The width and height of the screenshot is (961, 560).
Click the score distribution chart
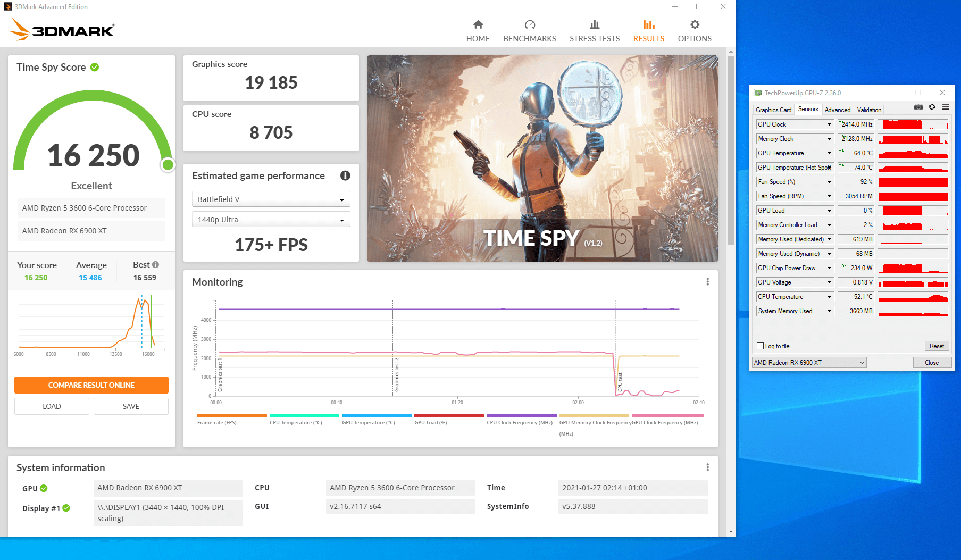point(91,325)
